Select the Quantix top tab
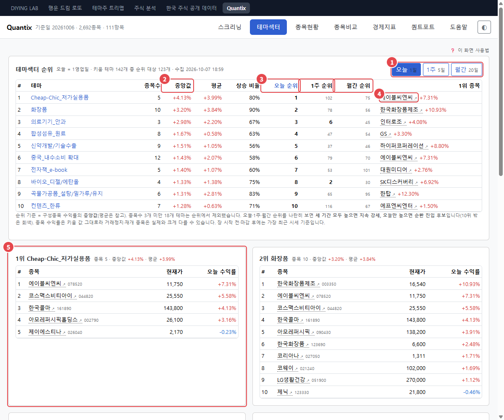504x420 pixels. coord(236,8)
